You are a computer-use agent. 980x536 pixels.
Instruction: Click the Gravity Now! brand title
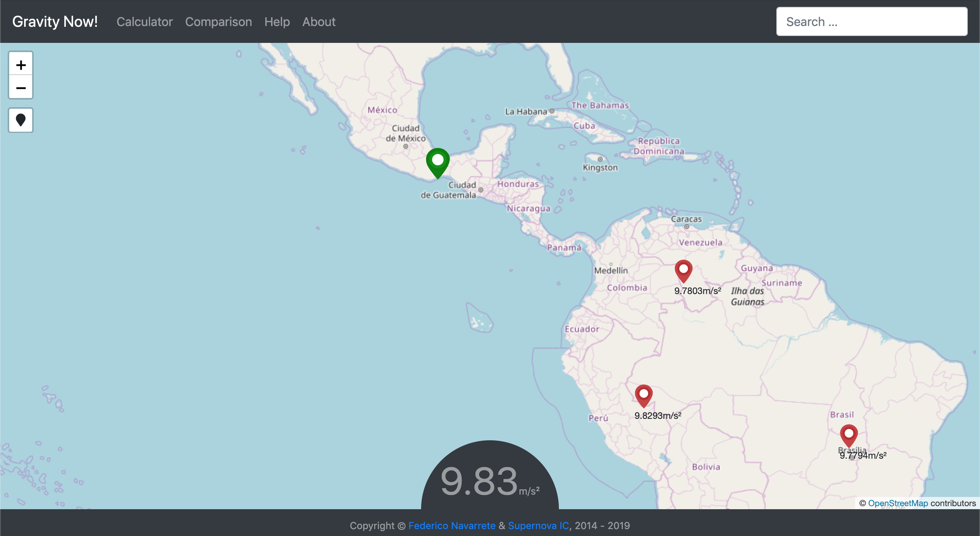55,22
